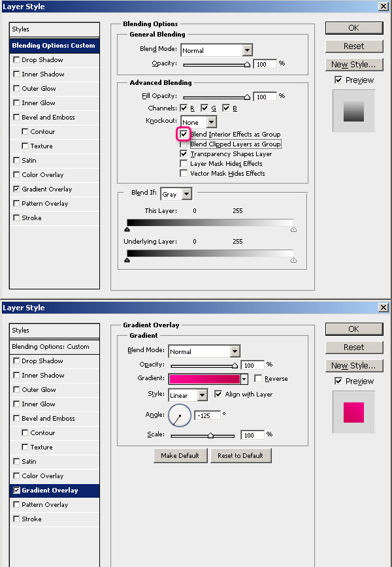Select highlighted Gradient Overlay item in lower dialog
This screenshot has width=392, height=567.
click(x=55, y=491)
